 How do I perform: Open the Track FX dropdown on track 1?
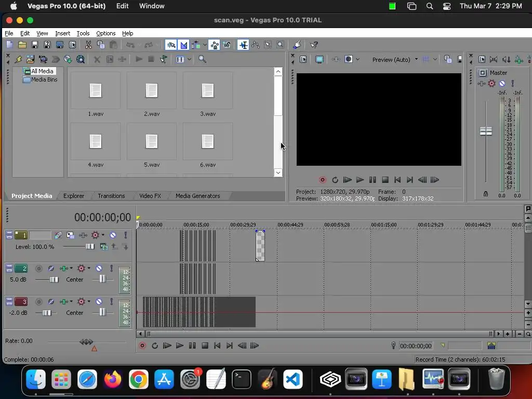tap(103, 234)
